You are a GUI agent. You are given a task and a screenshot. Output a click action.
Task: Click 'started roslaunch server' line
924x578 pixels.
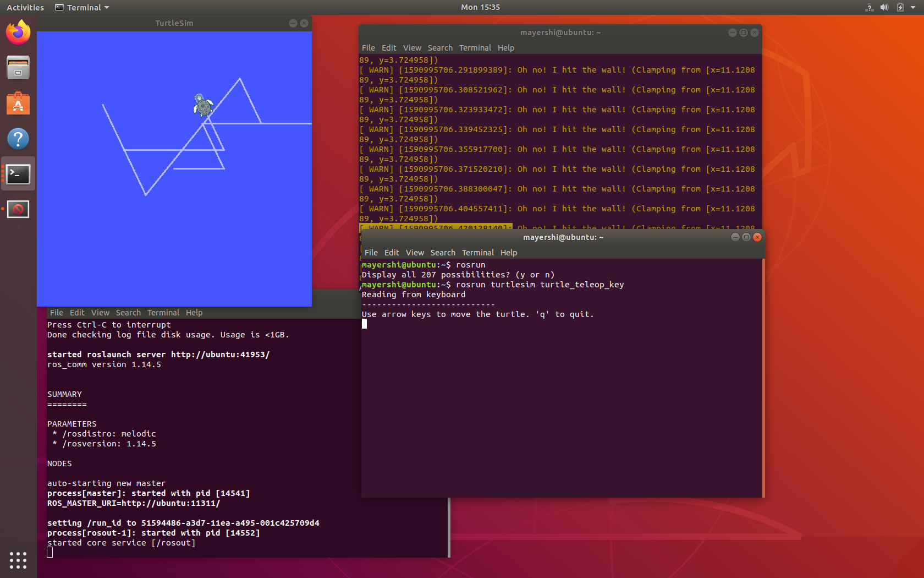[158, 355]
